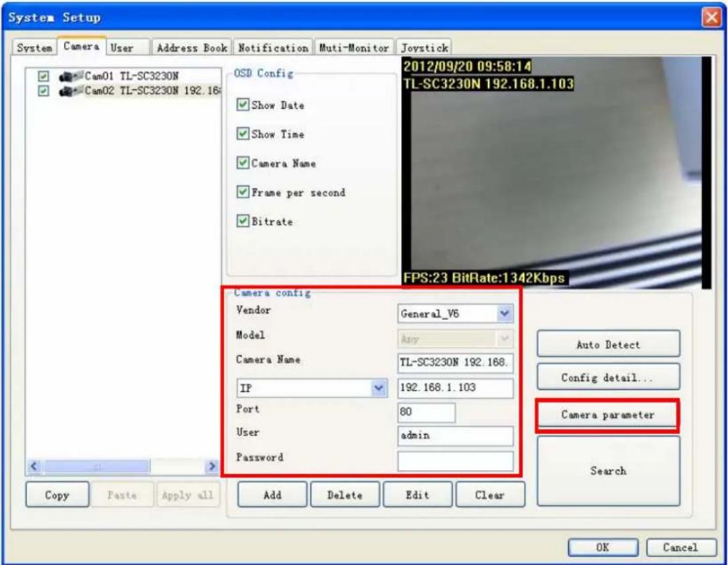The height and width of the screenshot is (565, 728).
Task: Click the Edit camera button
Action: (x=417, y=495)
